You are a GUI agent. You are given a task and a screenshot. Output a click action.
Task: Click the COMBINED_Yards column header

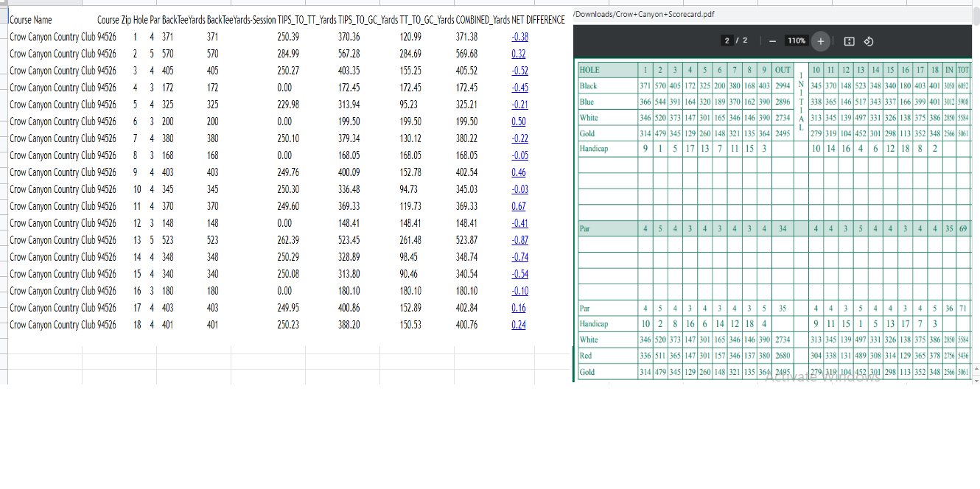tap(483, 20)
